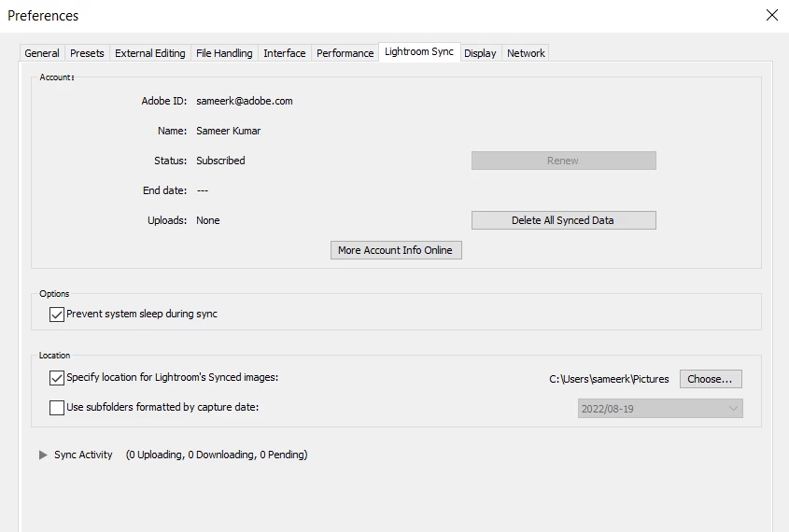Enable Use subfolders formatted by capture date
The height and width of the screenshot is (532, 789).
pyautogui.click(x=57, y=407)
